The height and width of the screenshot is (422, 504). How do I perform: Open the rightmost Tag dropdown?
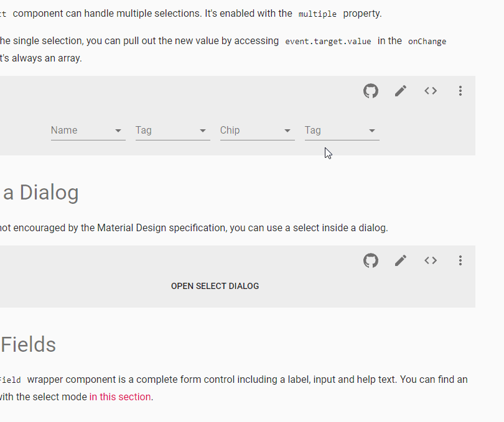pos(342,131)
